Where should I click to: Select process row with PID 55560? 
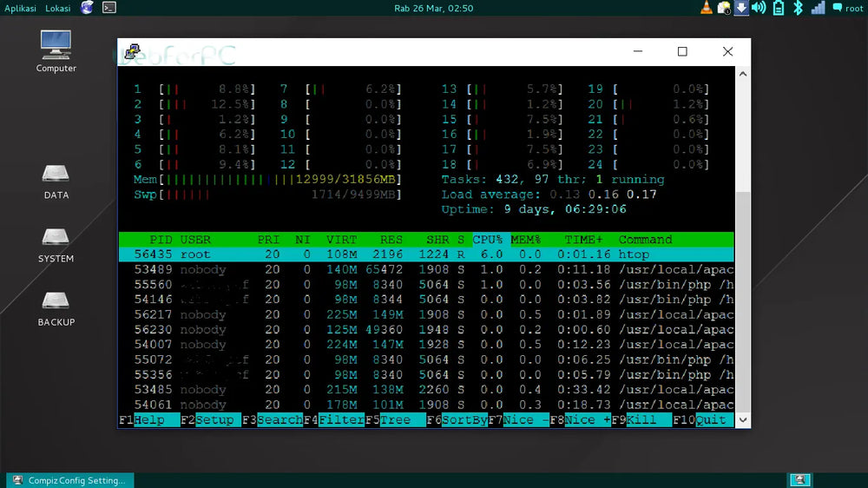pyautogui.click(x=426, y=285)
